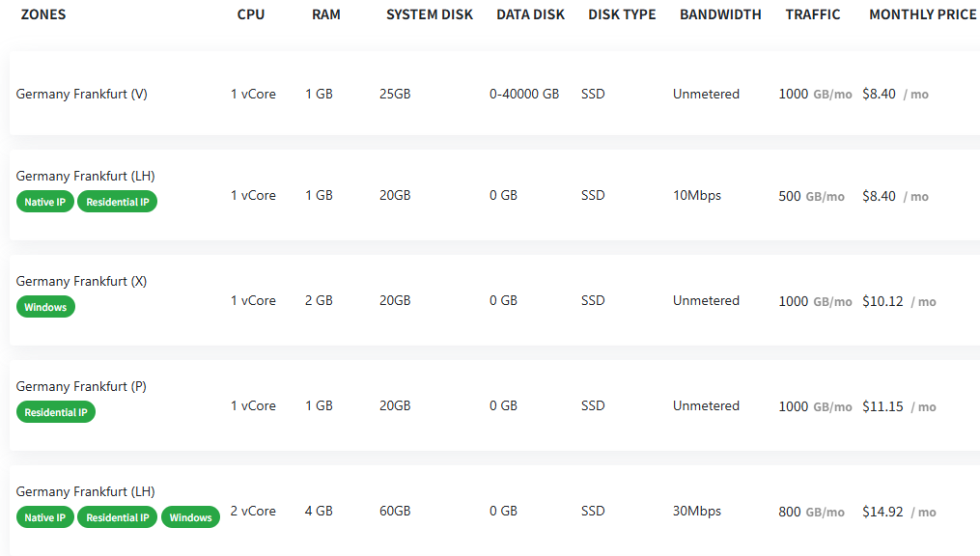The image size is (980, 556).
Task: Click the BANDWIDTH column header
Action: [x=720, y=14]
